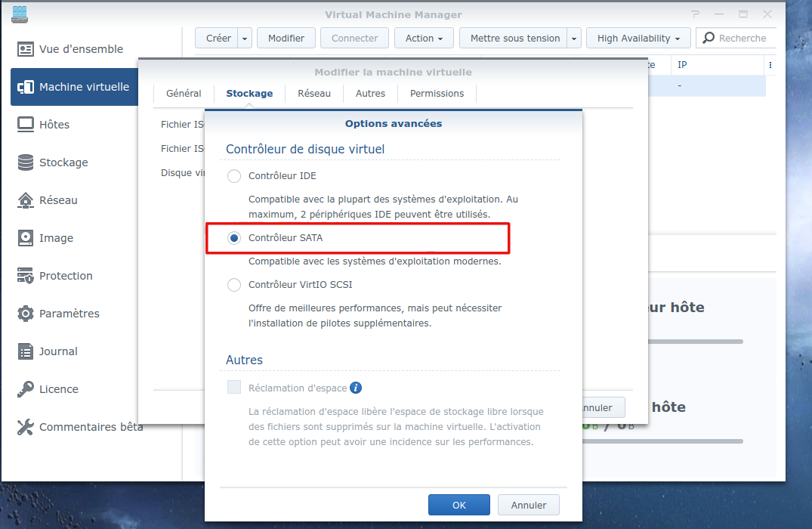Open the column options three-dot menu
Image resolution: width=812 pixels, height=529 pixels.
pyautogui.click(x=770, y=65)
